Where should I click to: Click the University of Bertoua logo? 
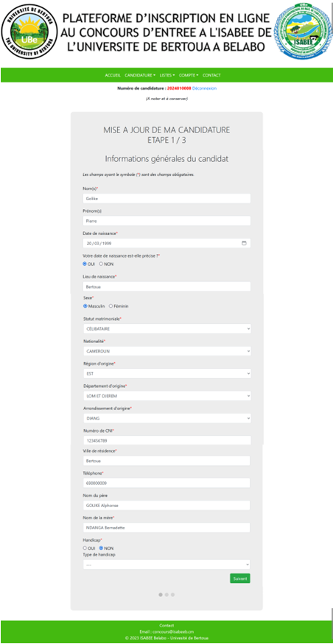[x=29, y=32]
